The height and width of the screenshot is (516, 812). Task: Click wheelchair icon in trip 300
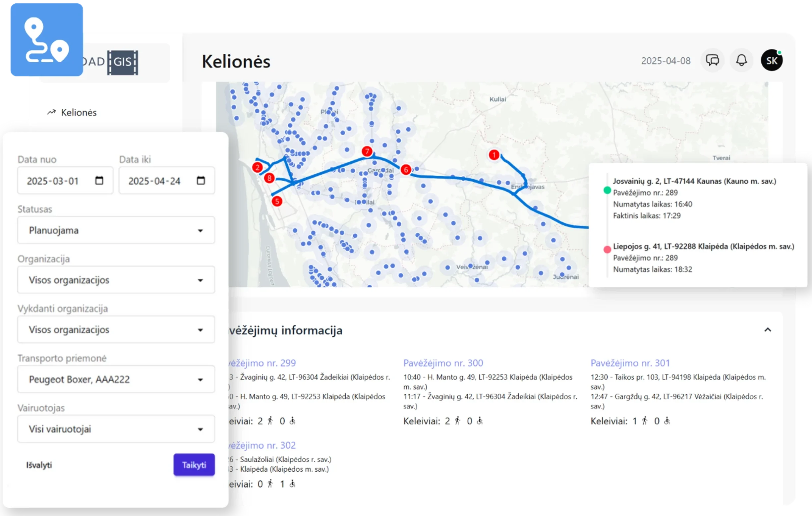pos(480,421)
